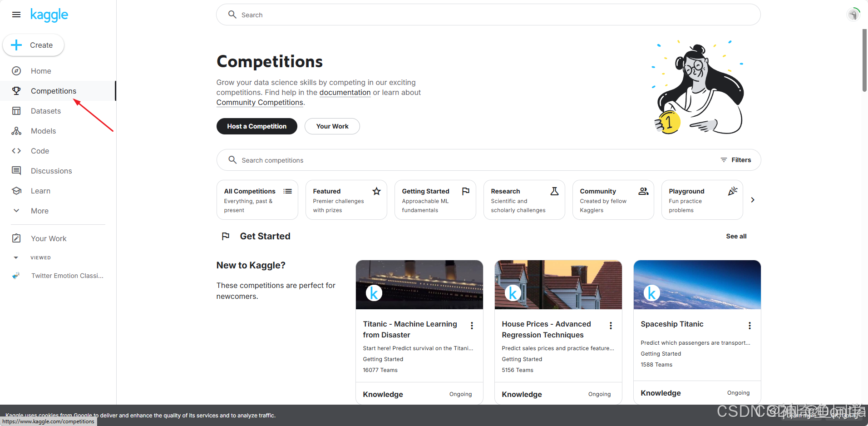Open the hamburger menu icon
Screen dimensions: 868x426
click(x=16, y=15)
